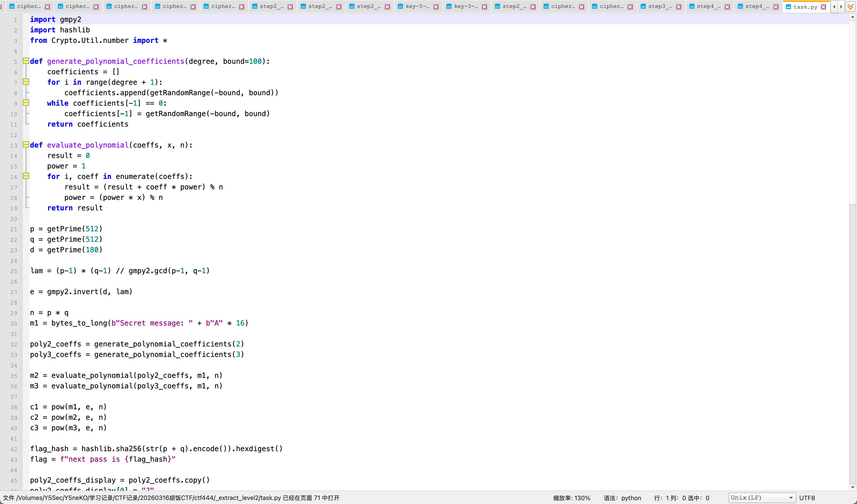Click the save icon on the task.py tab
This screenshot has width=857, height=504.
[x=788, y=7]
